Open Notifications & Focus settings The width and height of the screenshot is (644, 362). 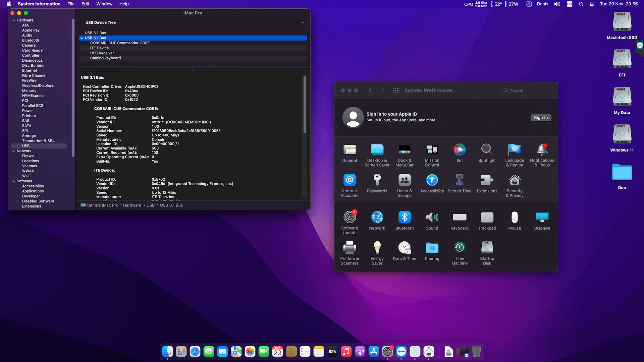(542, 150)
